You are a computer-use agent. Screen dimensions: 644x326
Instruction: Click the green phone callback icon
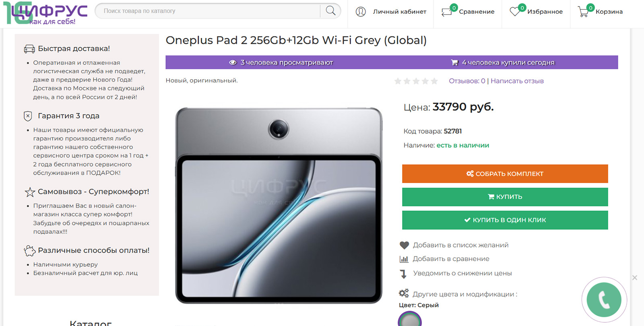pos(604,300)
